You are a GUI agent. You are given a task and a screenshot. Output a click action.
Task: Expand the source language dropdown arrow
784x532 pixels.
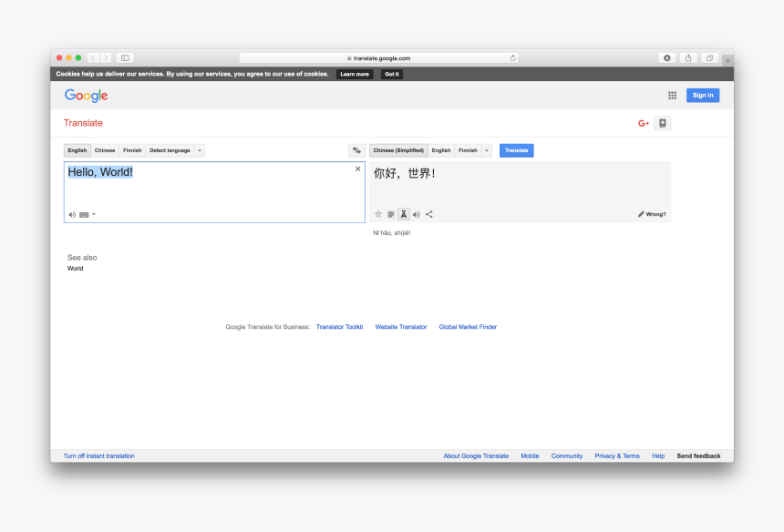point(200,150)
